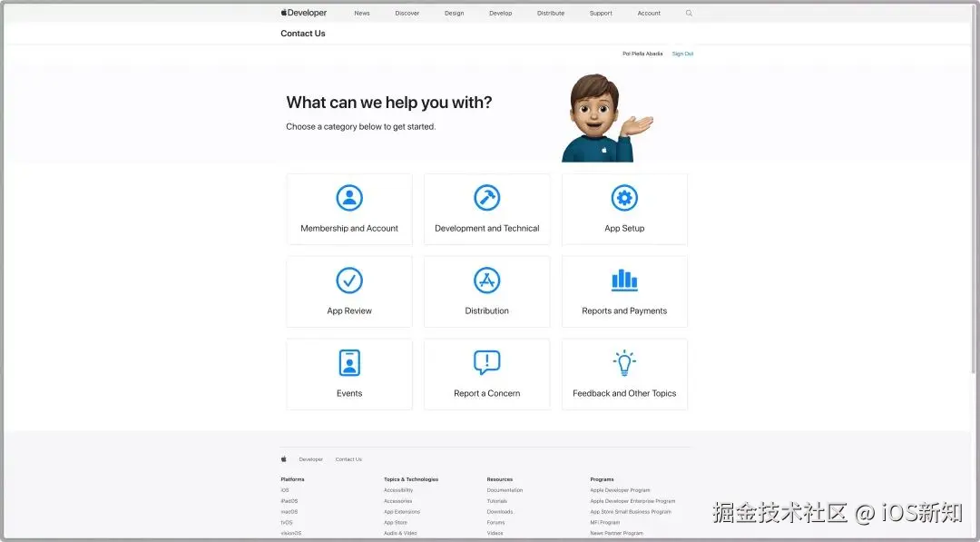Open the Accessibility footer link
The height and width of the screenshot is (542, 980).
tap(398, 490)
